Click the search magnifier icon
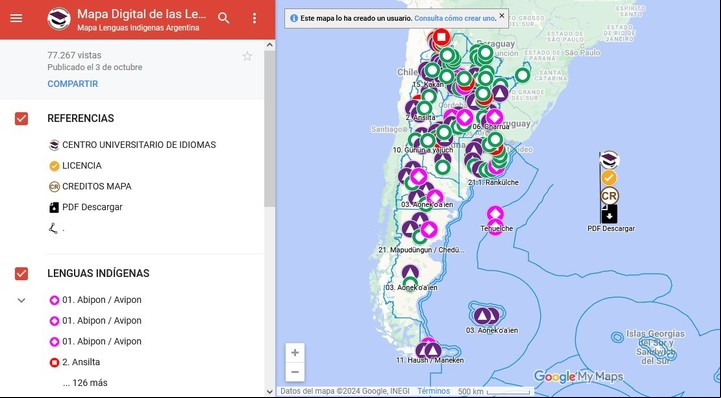This screenshot has height=398, width=721. click(223, 18)
